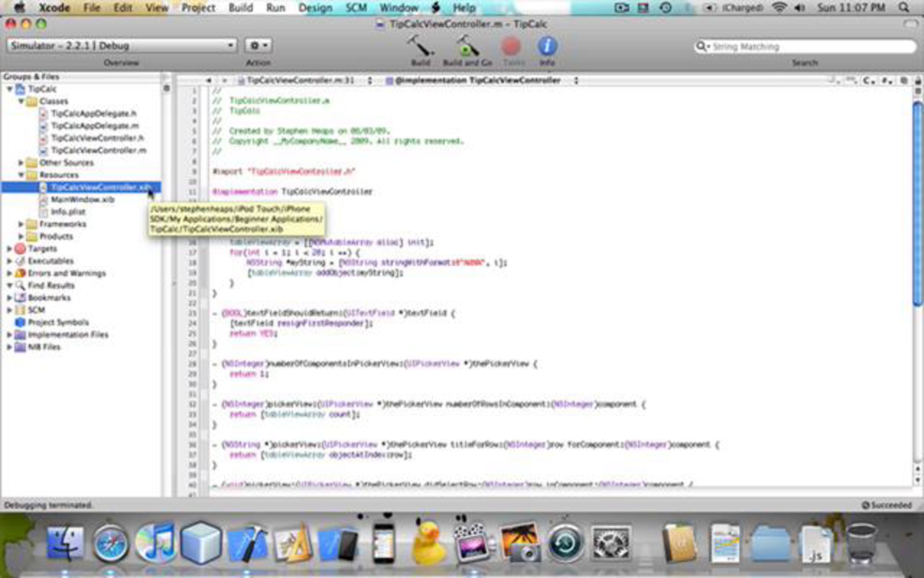Click the Wi-Fi status icon
The height and width of the screenshot is (578, 924).
pyautogui.click(x=779, y=7)
